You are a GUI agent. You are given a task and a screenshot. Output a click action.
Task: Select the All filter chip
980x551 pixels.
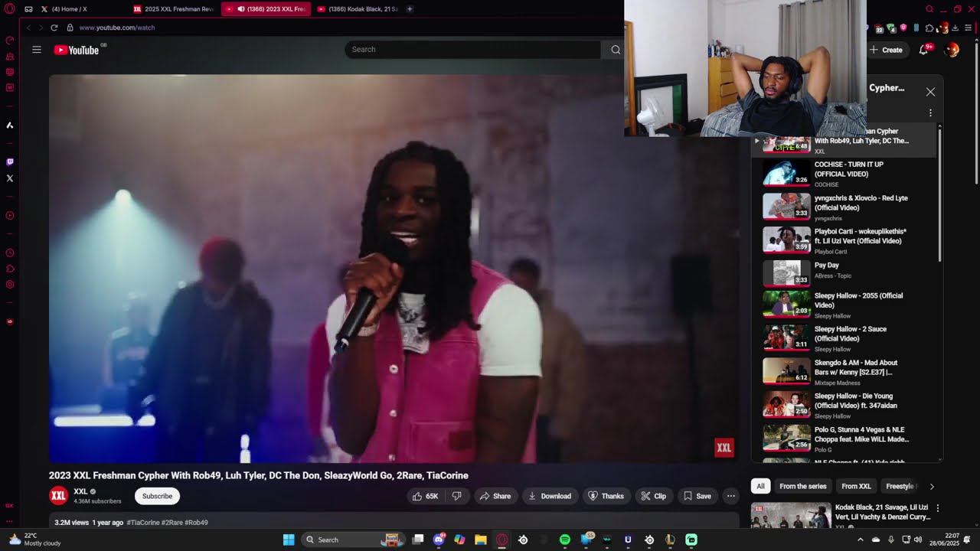(x=760, y=487)
